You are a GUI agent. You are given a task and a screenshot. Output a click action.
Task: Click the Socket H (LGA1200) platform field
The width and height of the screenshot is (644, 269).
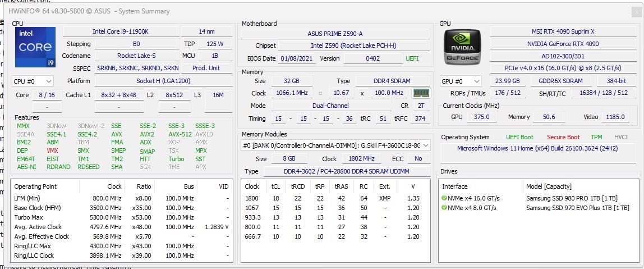[x=163, y=81]
